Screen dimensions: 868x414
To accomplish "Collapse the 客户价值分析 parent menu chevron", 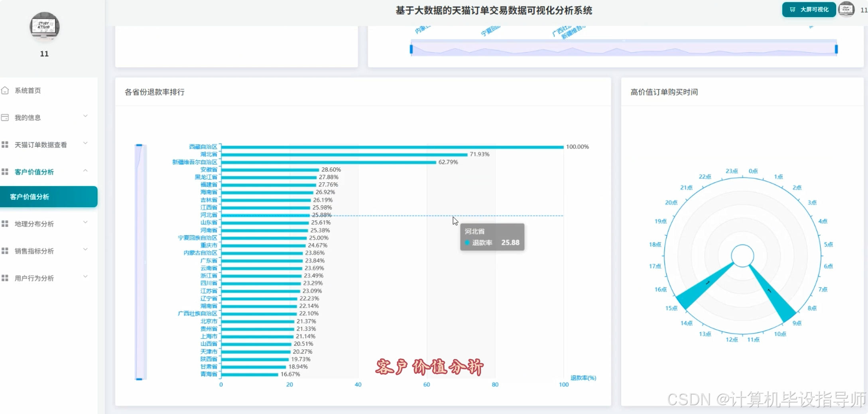I will (x=85, y=171).
